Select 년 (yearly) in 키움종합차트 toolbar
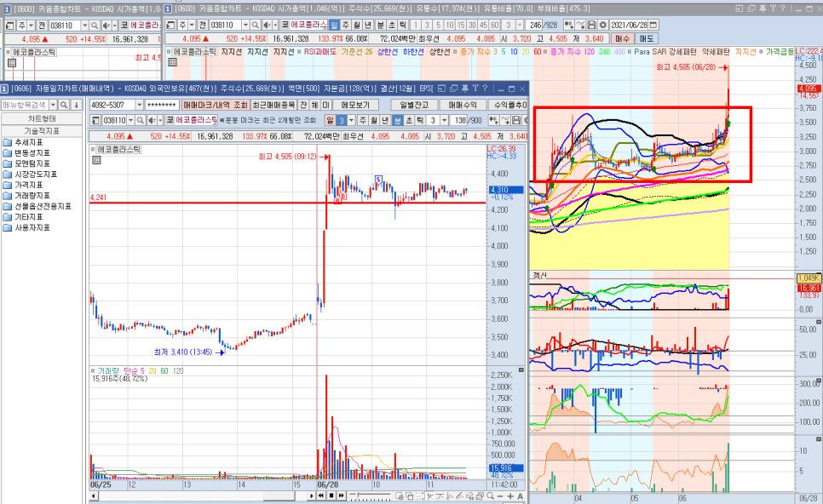Image resolution: width=823 pixels, height=504 pixels. click(368, 26)
